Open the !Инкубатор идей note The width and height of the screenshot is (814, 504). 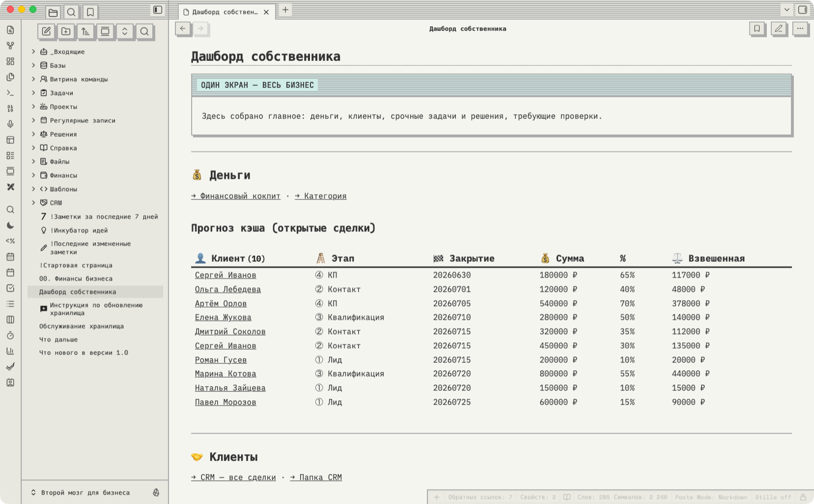[79, 230]
